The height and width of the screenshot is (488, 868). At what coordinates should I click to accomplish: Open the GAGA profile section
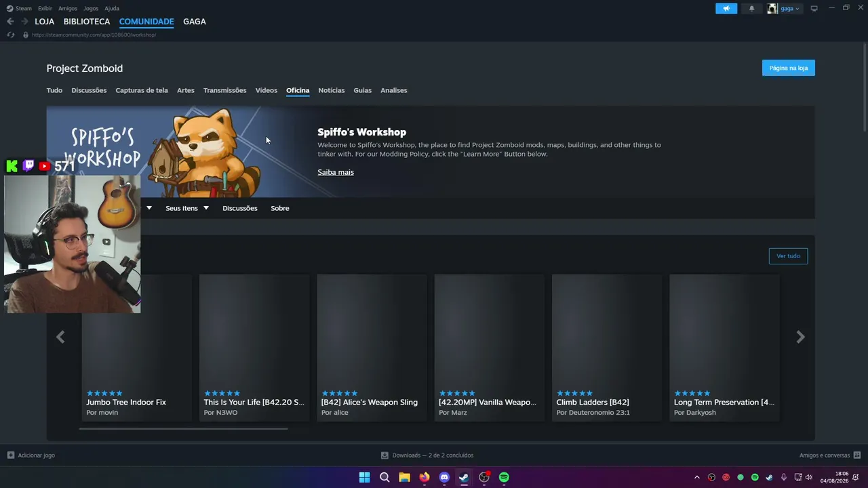click(195, 22)
